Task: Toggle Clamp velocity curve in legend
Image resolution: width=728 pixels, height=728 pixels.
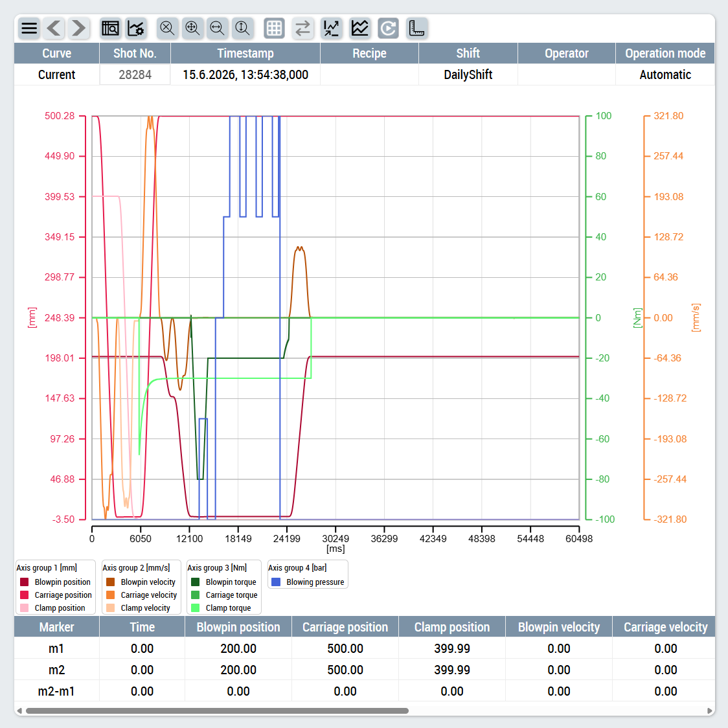Action: pyautogui.click(x=139, y=608)
